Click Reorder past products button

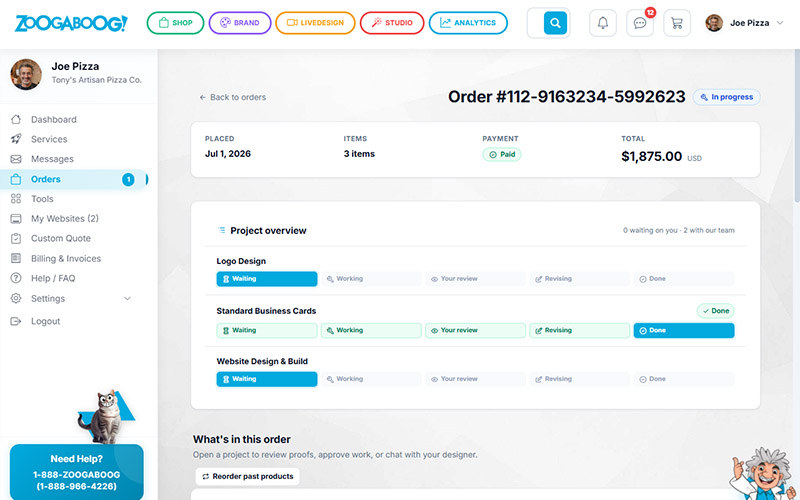tap(247, 477)
